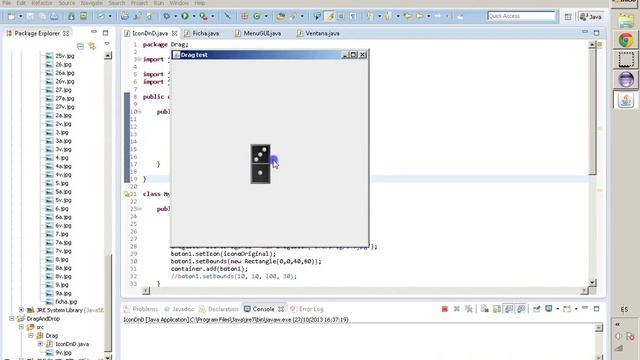Open the Debug configurations dropdown arrow
Screen dimensions: 640x360
point(175,16)
